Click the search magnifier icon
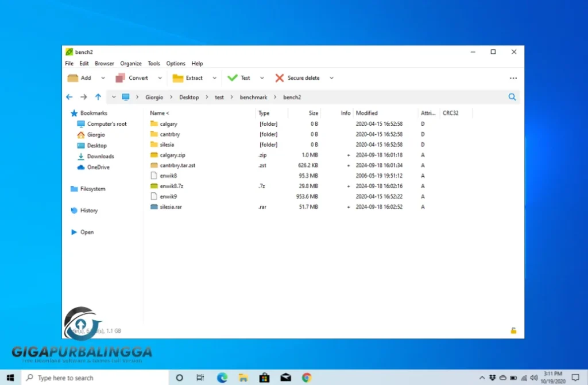588x385 pixels. (x=512, y=98)
